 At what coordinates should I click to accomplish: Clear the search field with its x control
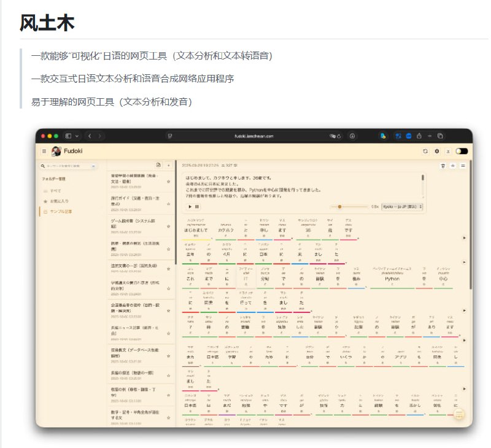point(93,166)
